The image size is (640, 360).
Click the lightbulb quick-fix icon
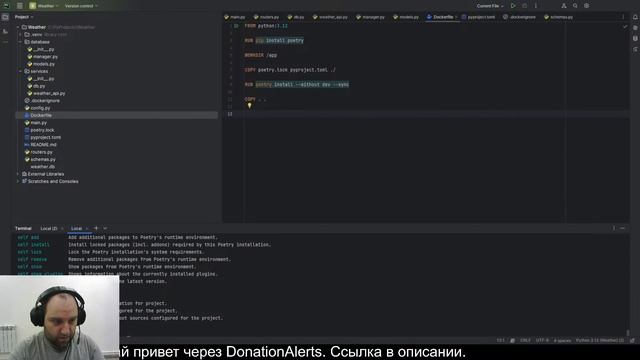tap(249, 106)
